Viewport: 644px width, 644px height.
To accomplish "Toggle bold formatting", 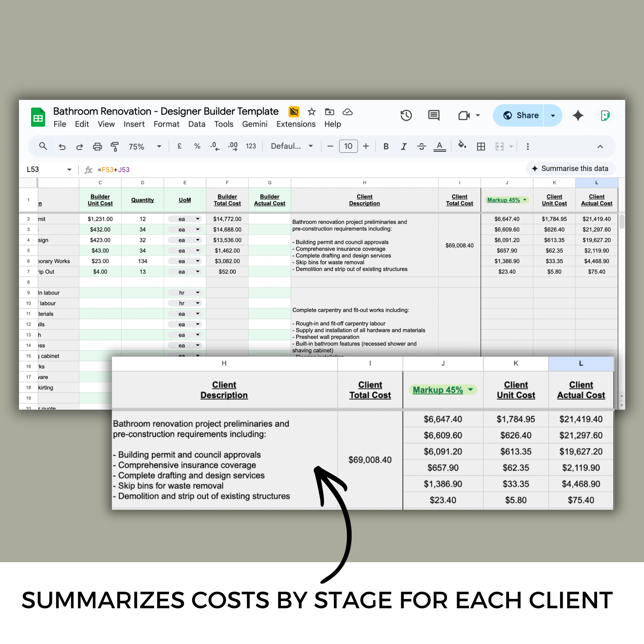I will (386, 147).
